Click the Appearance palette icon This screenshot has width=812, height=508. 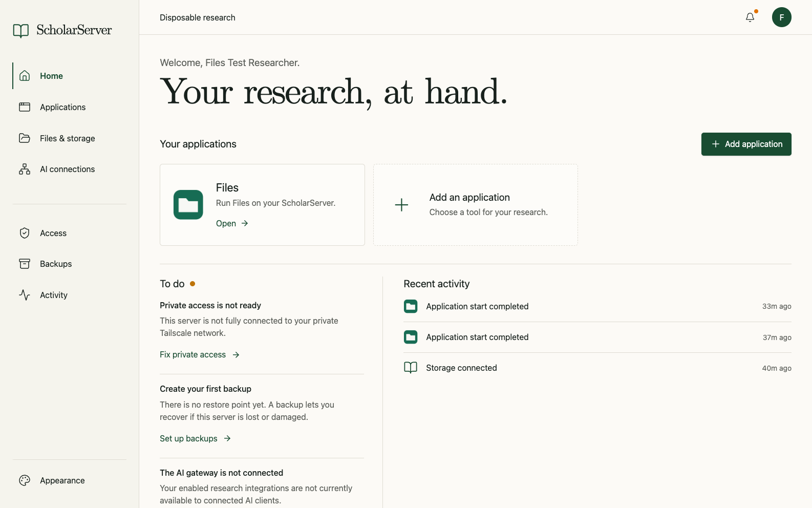point(25,480)
